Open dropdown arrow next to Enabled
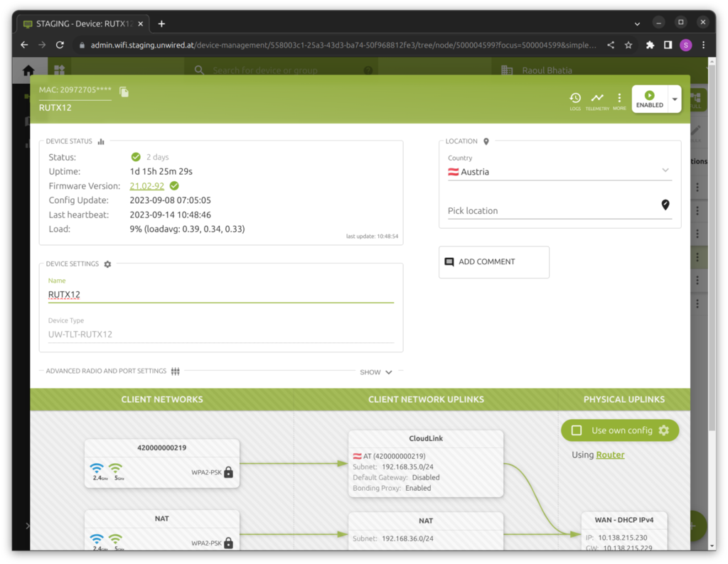The image size is (728, 564). tap(675, 99)
